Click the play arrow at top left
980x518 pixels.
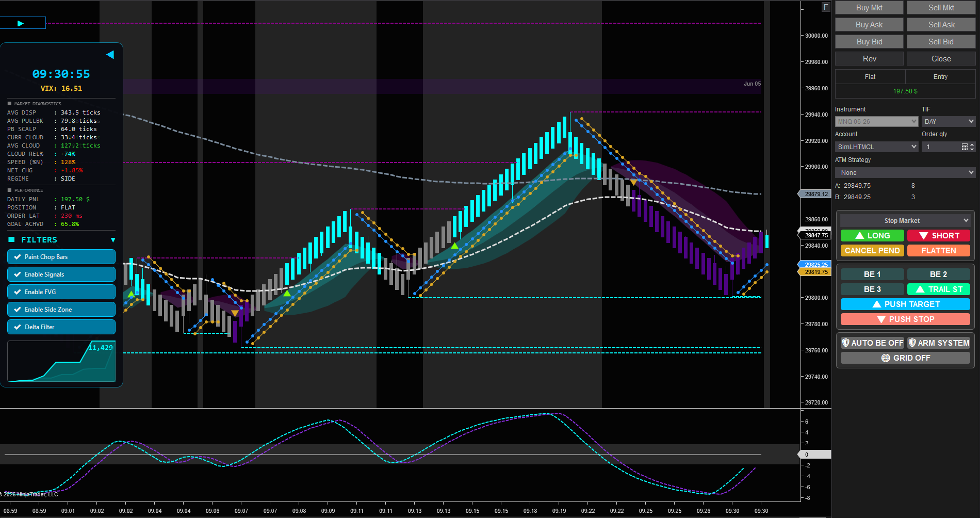click(x=21, y=23)
